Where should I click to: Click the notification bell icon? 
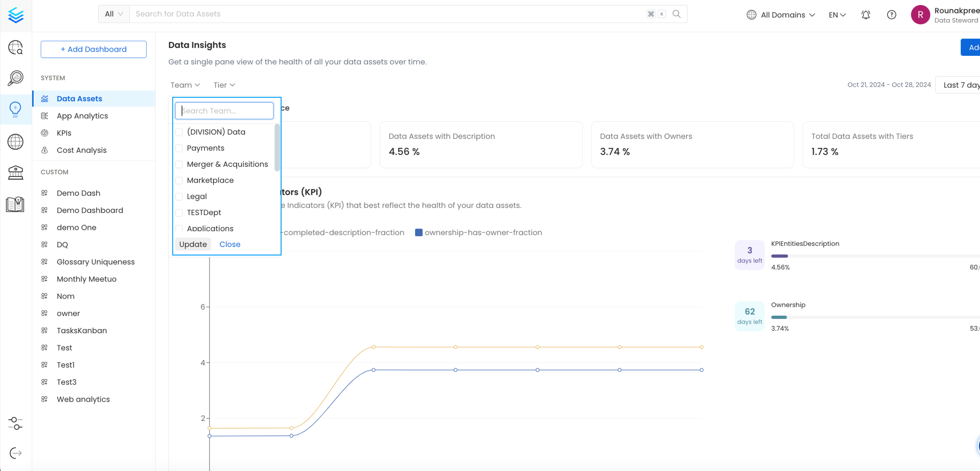point(865,15)
